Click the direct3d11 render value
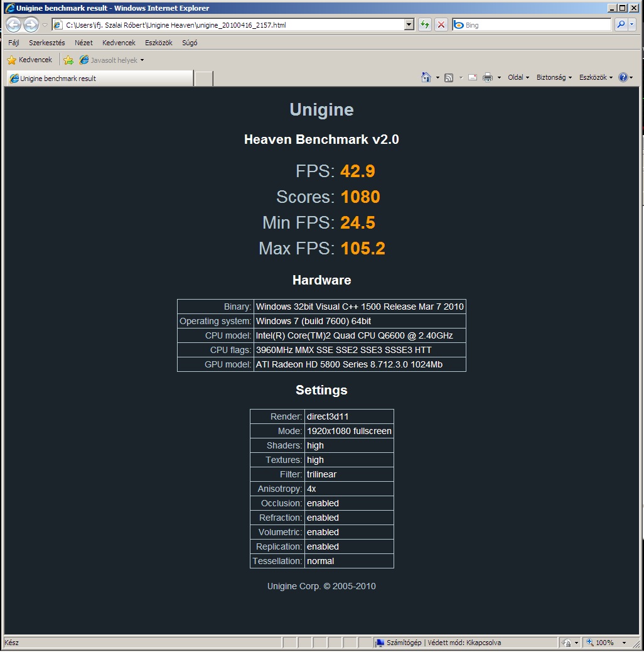Image resolution: width=644 pixels, height=652 pixels. click(x=349, y=416)
